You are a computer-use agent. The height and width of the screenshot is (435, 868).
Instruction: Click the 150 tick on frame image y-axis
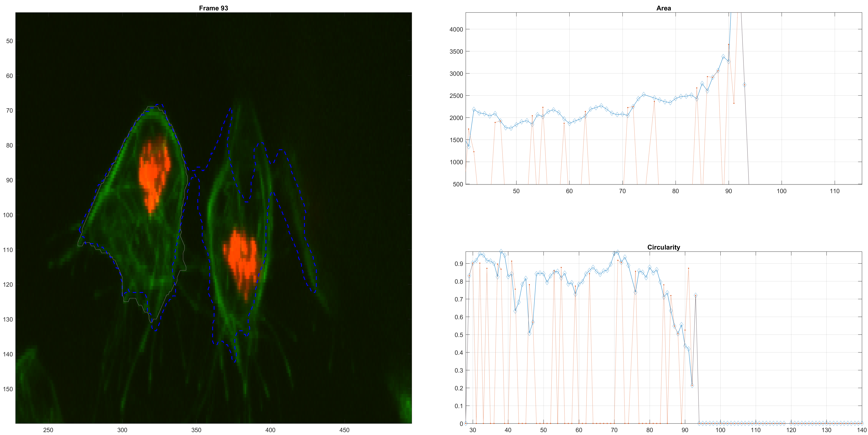point(8,389)
